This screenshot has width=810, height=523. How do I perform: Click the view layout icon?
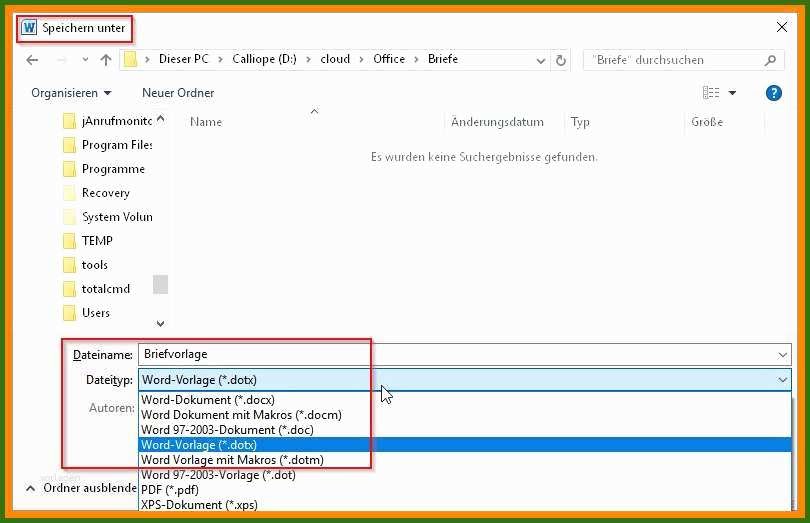(711, 93)
